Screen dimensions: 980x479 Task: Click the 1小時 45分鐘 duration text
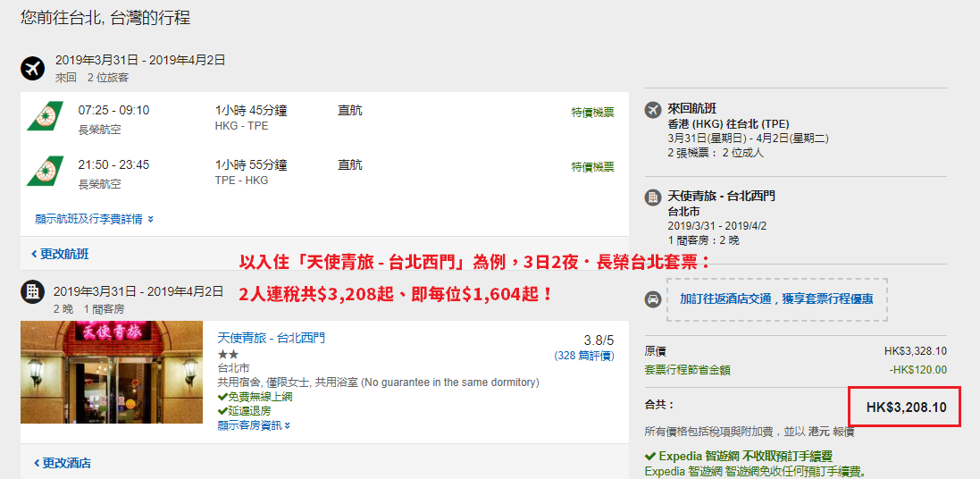[251, 111]
